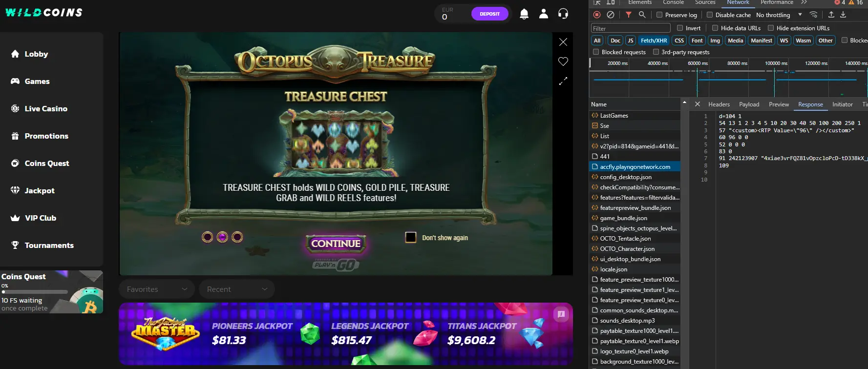Open headset support icon

[563, 14]
